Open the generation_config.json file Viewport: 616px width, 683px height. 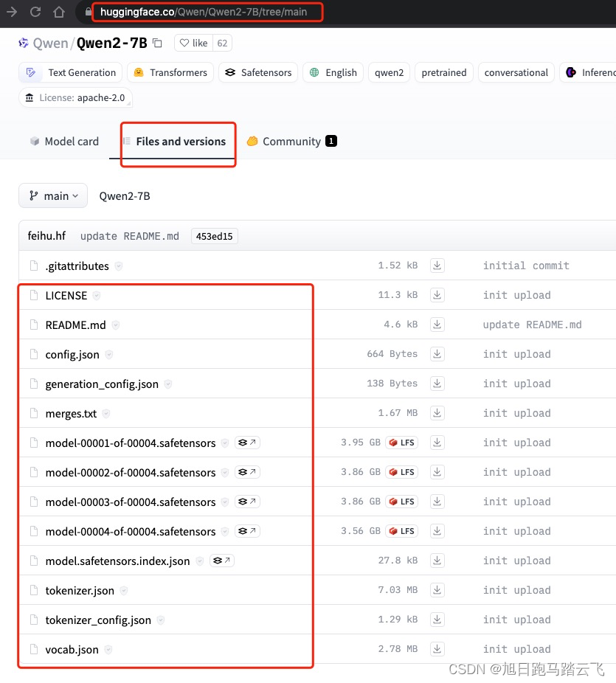pos(102,384)
